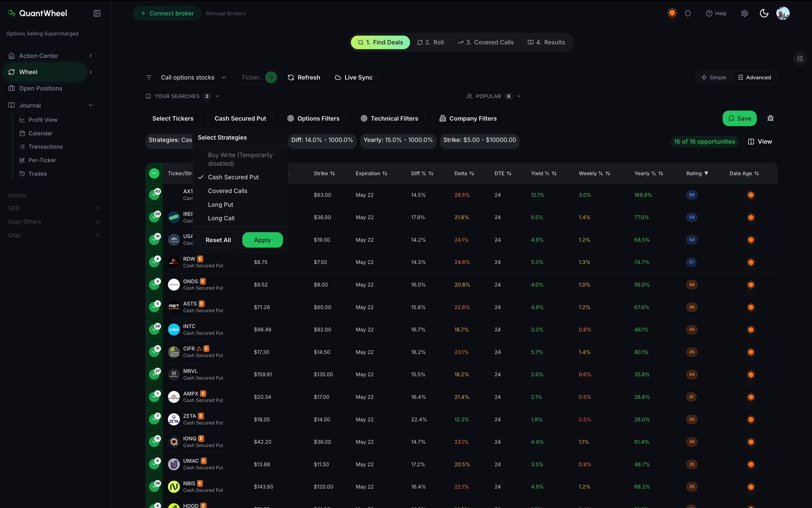Click the data age indicator for INTC row
Viewport: 812px width, 508px height.
751,329
